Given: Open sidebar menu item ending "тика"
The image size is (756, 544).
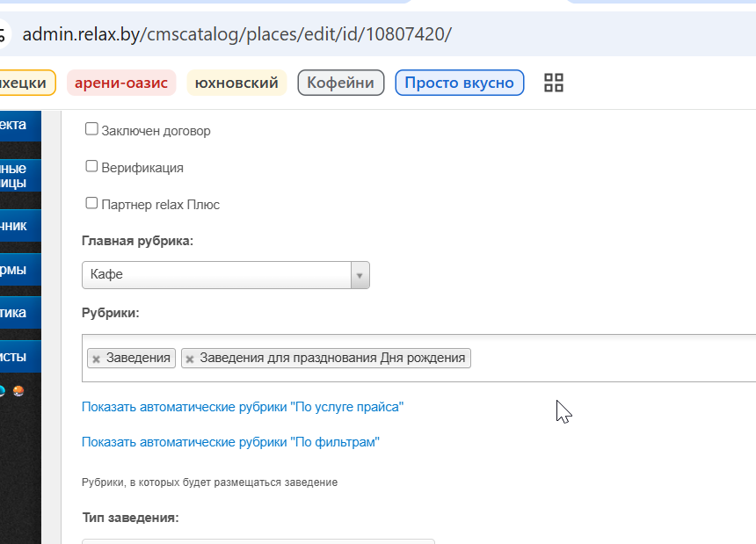Looking at the screenshot, I should tap(20, 313).
